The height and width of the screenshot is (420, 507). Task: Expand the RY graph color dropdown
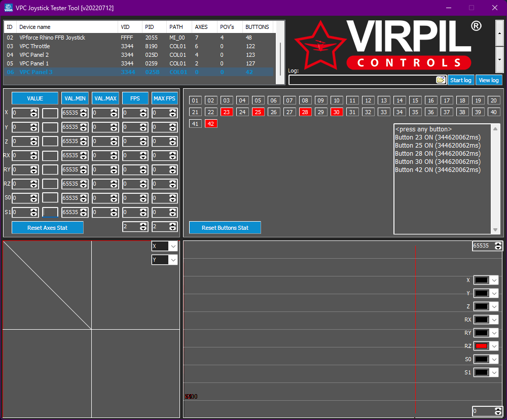point(494,333)
